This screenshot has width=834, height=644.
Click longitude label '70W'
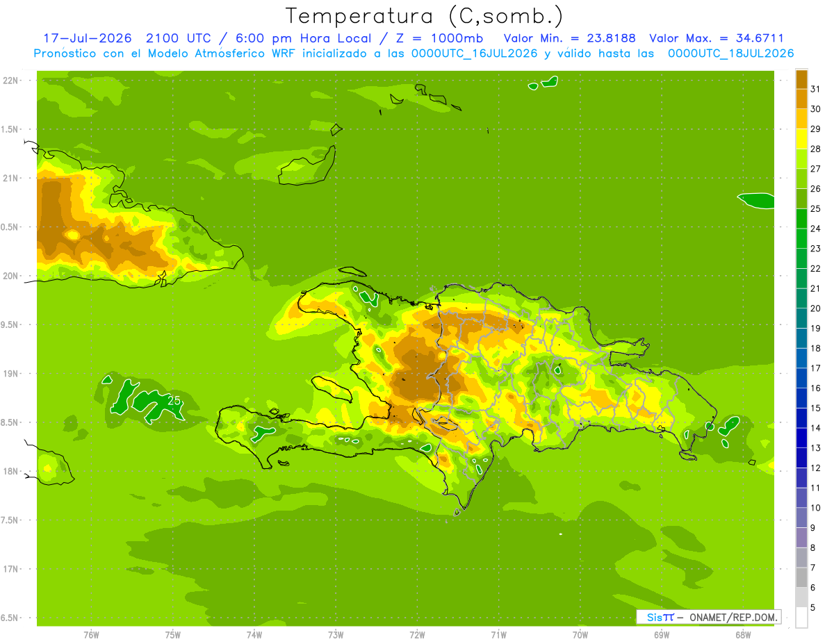pos(580,634)
